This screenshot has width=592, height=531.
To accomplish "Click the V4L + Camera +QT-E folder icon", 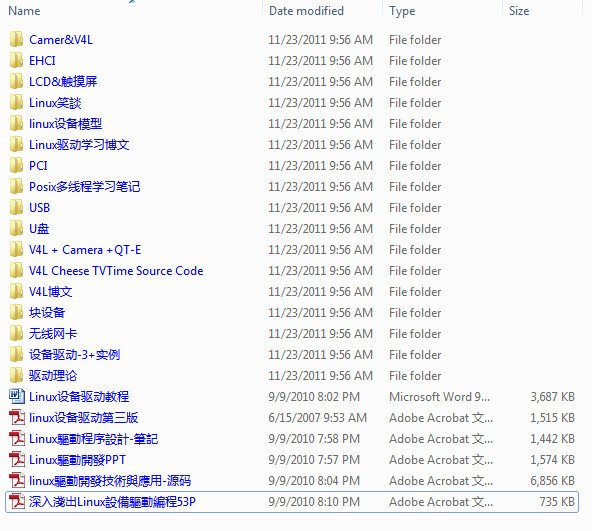I will [16, 250].
